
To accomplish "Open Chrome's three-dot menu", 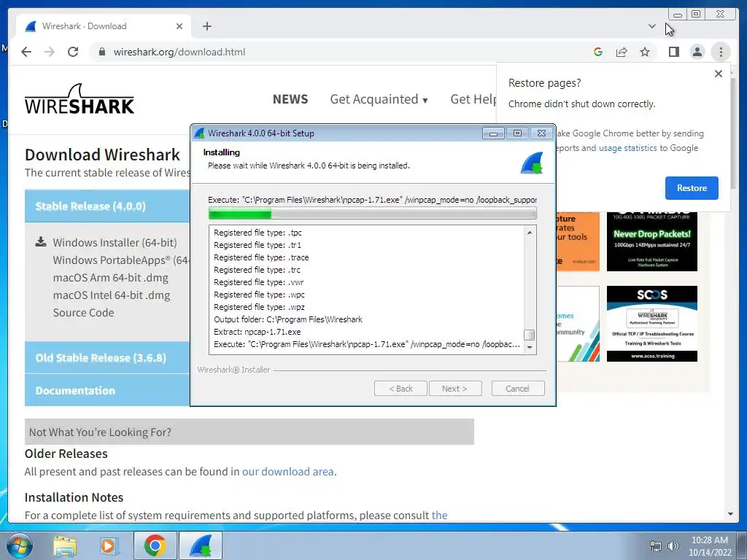I will 721,52.
